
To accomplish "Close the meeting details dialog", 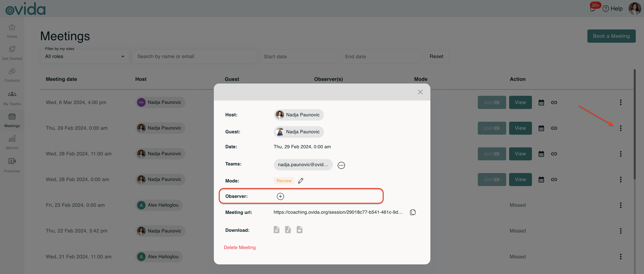I will [420, 92].
